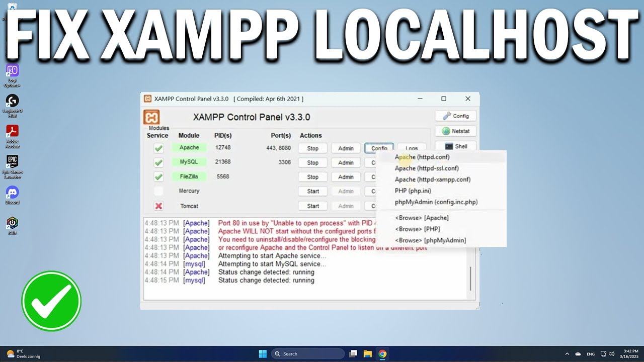Stop the Apache module
Image resolution: width=644 pixels, height=362 pixels.
click(313, 148)
